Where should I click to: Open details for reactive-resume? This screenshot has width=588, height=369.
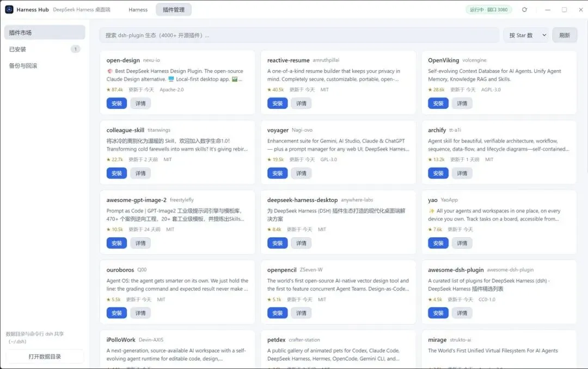[301, 103]
